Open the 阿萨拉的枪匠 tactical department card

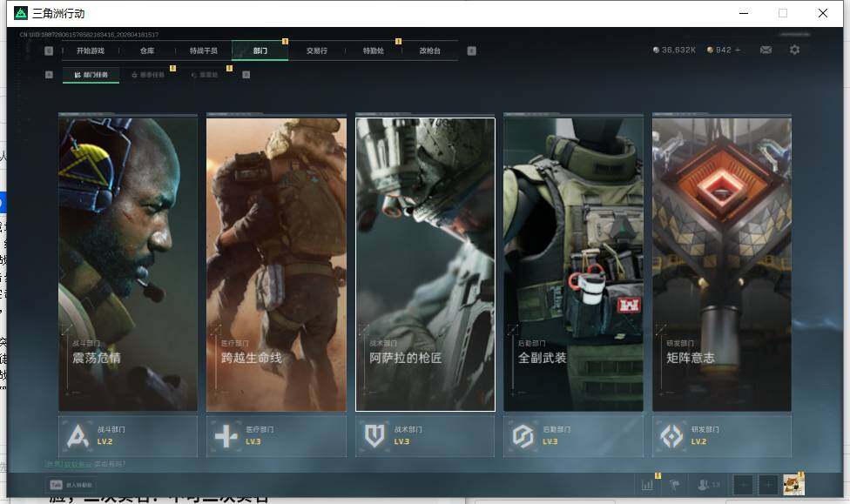(425, 265)
